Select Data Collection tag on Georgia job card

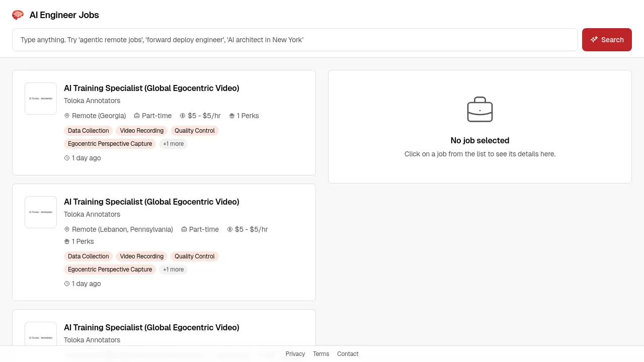pyautogui.click(x=89, y=131)
